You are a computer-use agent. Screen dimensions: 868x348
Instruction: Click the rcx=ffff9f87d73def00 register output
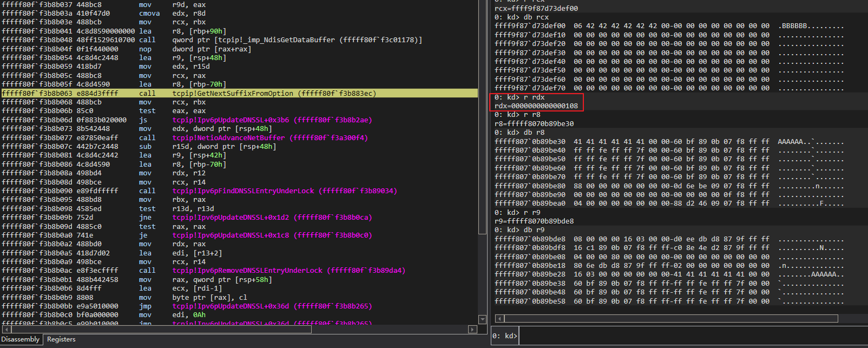click(x=536, y=8)
